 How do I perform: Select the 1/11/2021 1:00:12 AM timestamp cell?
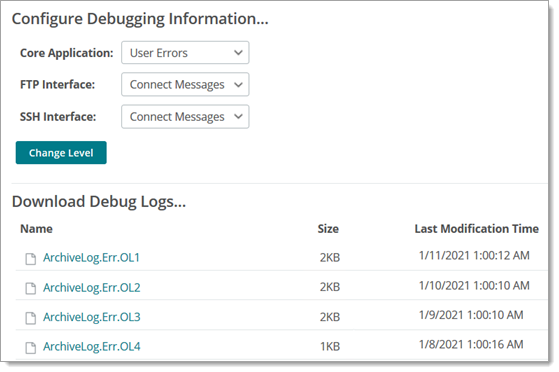474,256
